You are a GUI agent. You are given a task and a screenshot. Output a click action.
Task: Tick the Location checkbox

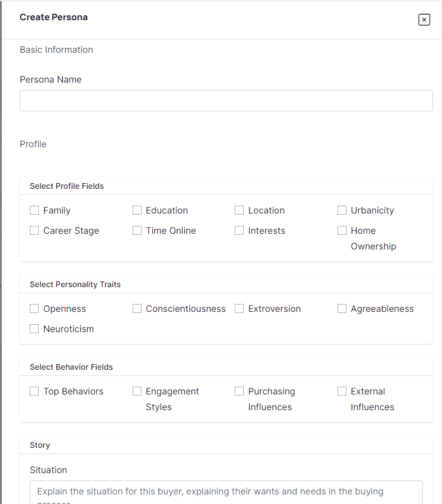[239, 210]
